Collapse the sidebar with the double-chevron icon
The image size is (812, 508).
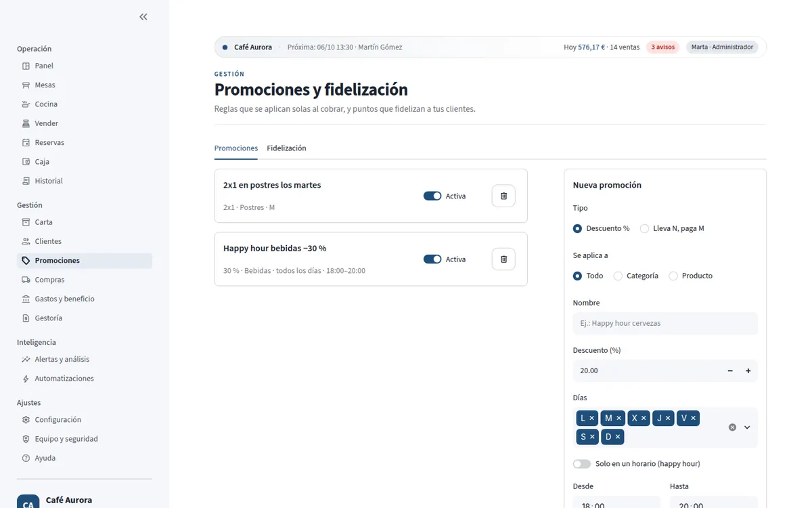pos(143,17)
